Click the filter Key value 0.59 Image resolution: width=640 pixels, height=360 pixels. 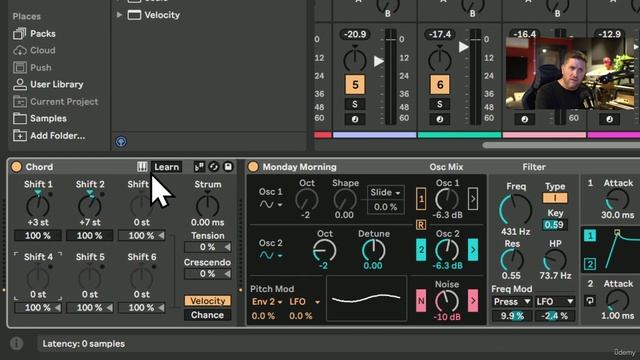554,224
